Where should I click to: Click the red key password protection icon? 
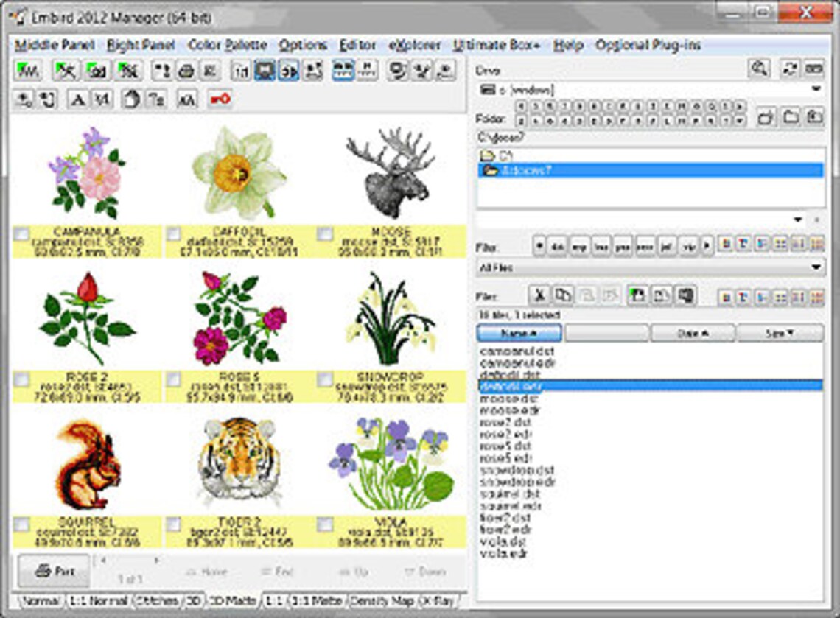coord(221,99)
